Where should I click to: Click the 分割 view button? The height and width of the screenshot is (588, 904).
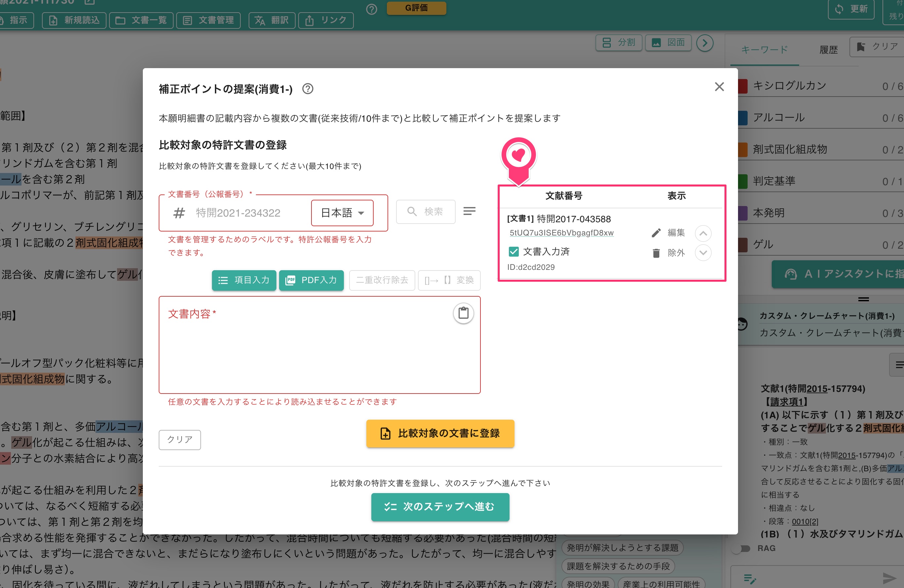point(618,43)
